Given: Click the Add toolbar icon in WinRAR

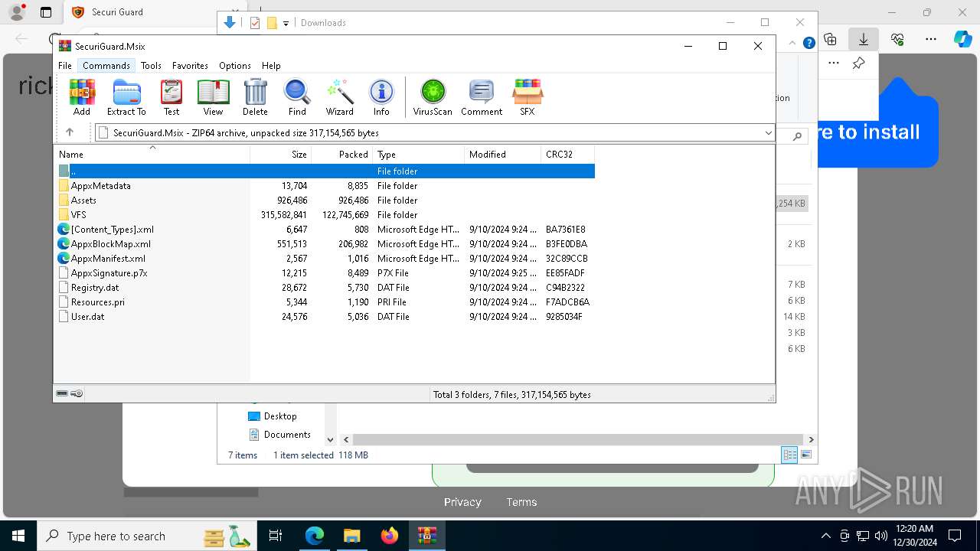Looking at the screenshot, I should [82, 97].
